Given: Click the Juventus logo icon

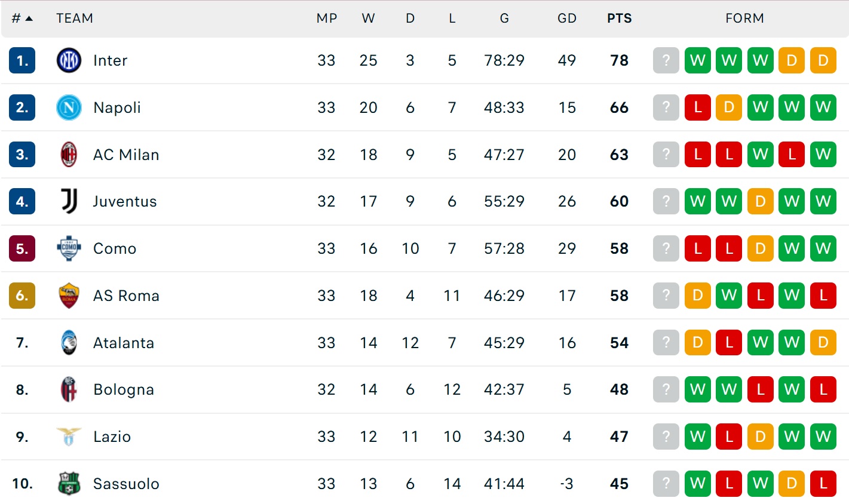Looking at the screenshot, I should (69, 201).
